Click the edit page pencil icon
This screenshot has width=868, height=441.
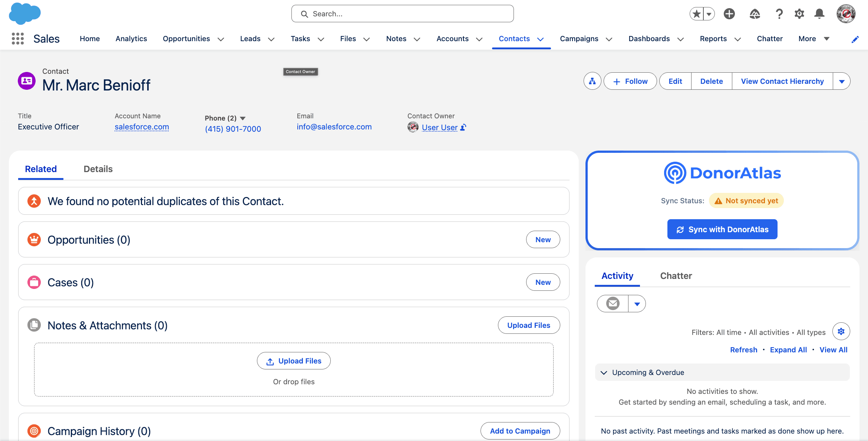[855, 39]
